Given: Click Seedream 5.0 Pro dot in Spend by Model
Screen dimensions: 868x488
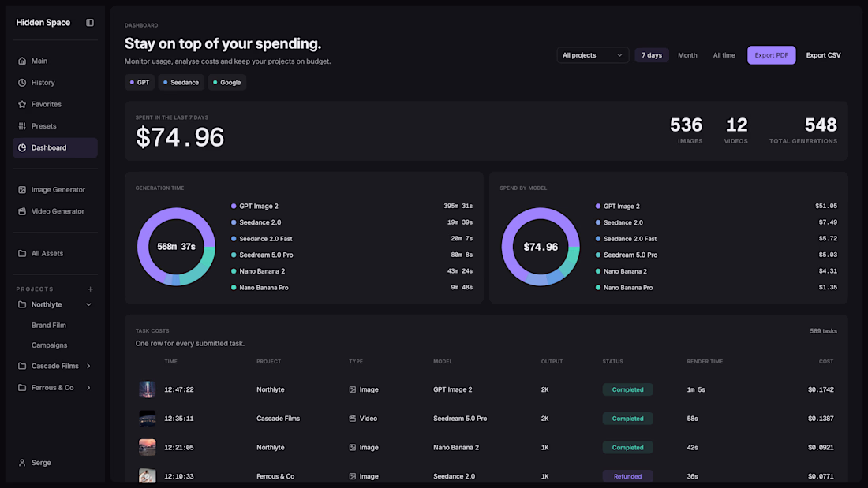Looking at the screenshot, I should 598,255.
